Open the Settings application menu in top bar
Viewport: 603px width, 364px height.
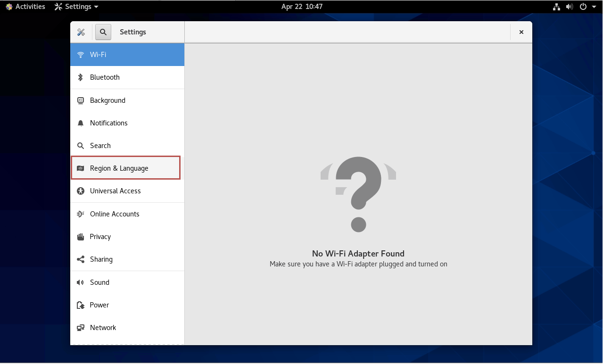[76, 7]
